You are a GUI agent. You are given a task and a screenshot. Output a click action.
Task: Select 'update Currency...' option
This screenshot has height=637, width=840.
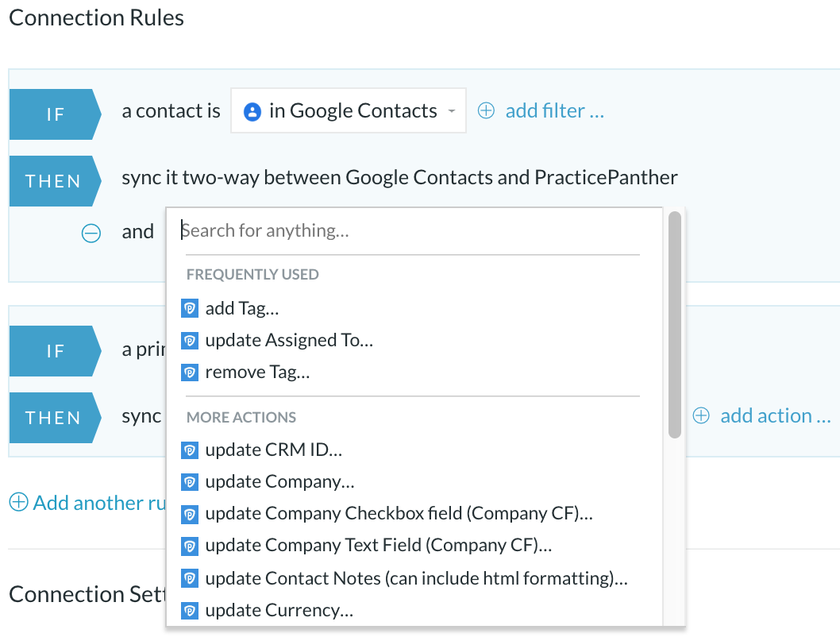click(x=279, y=611)
